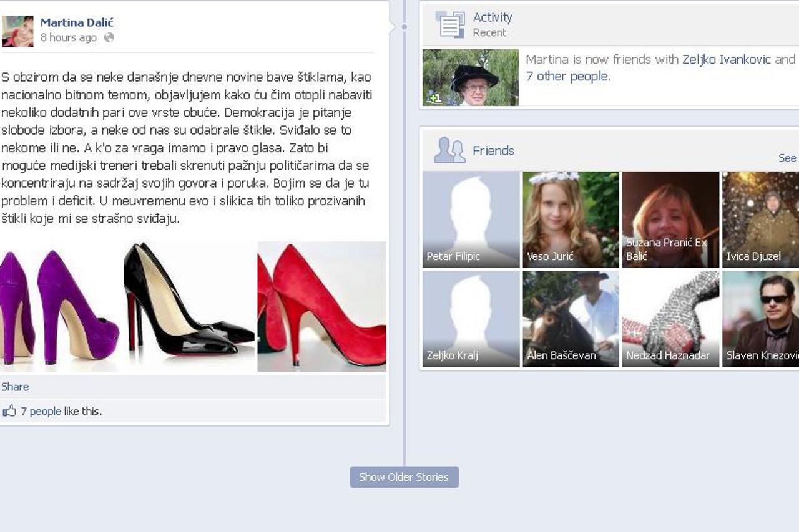Click the Activity panel icon
This screenshot has width=799, height=532.
pos(449,24)
